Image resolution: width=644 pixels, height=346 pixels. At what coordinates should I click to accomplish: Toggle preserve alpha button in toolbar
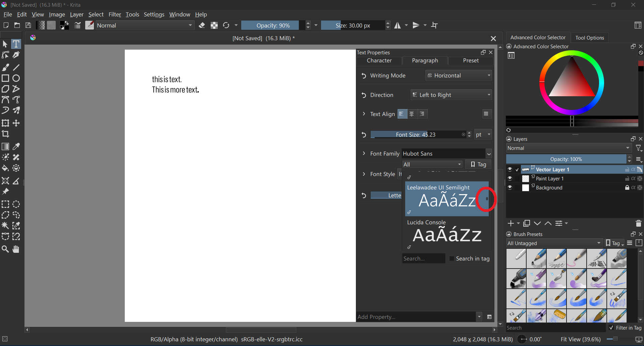(214, 25)
